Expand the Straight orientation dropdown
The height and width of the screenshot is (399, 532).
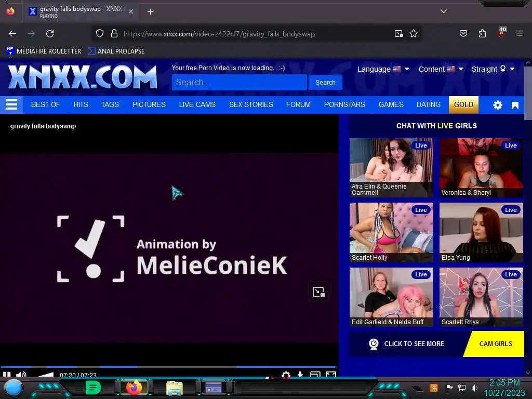click(x=493, y=69)
